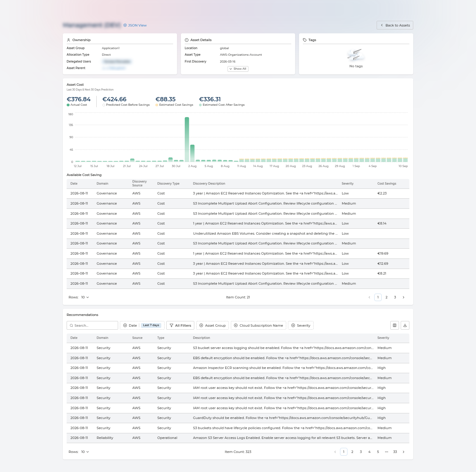Sort recommendations by Severity column
This screenshot has height=472, width=476.
click(383, 338)
